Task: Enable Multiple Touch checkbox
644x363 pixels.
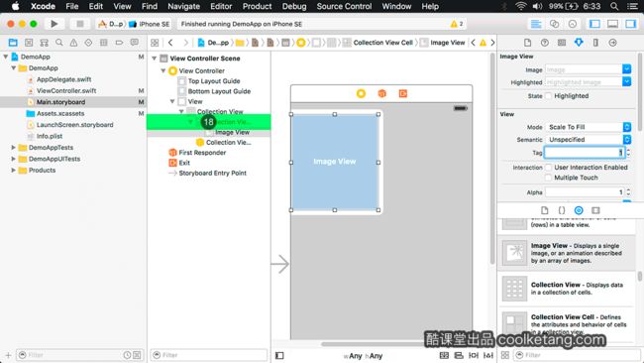Action: [548, 178]
